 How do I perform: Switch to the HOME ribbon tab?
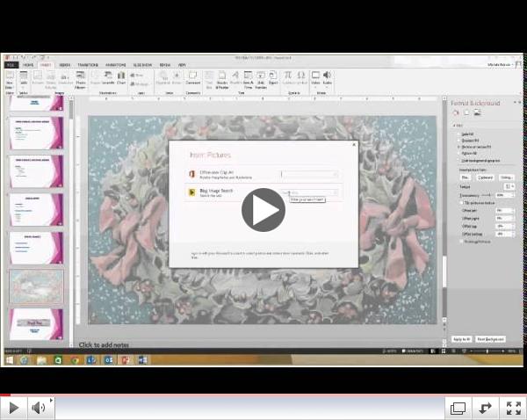28,65
